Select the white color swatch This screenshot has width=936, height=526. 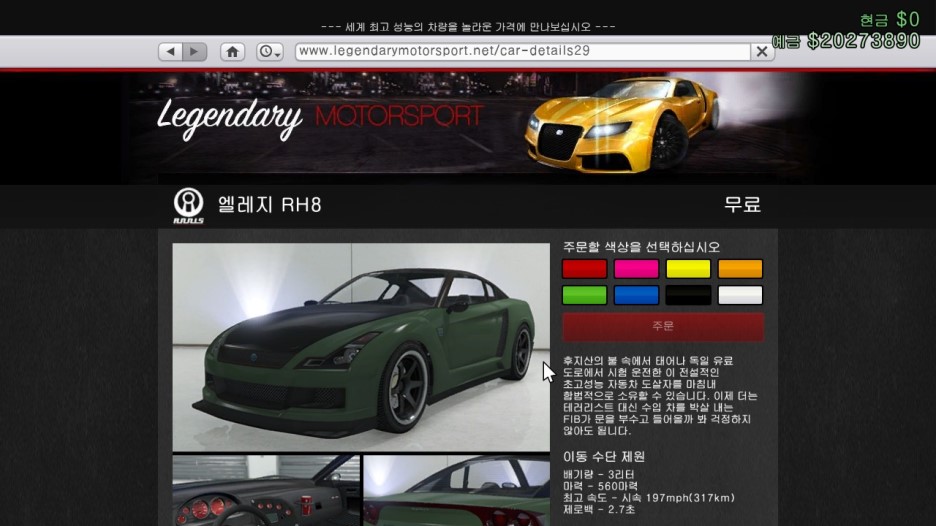pyautogui.click(x=740, y=295)
